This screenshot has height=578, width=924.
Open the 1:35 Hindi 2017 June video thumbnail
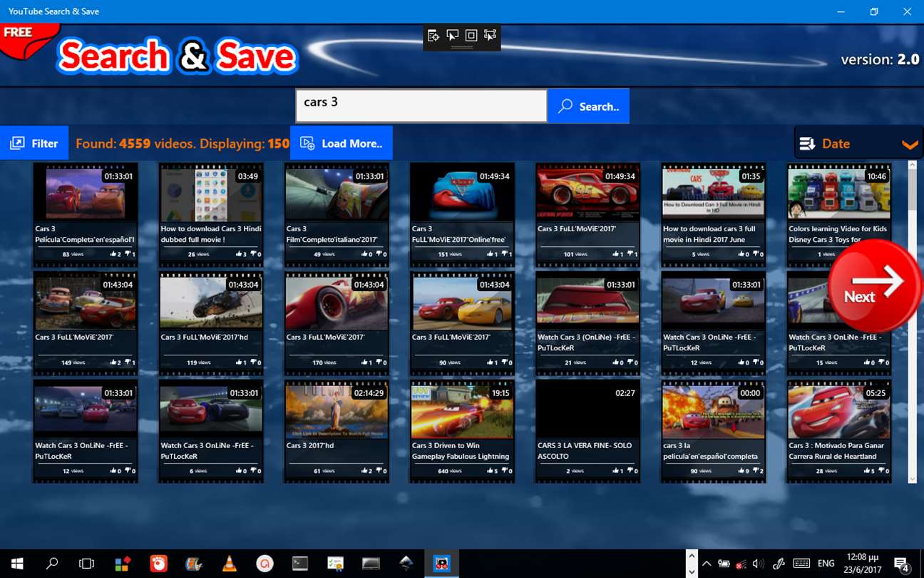click(x=713, y=193)
